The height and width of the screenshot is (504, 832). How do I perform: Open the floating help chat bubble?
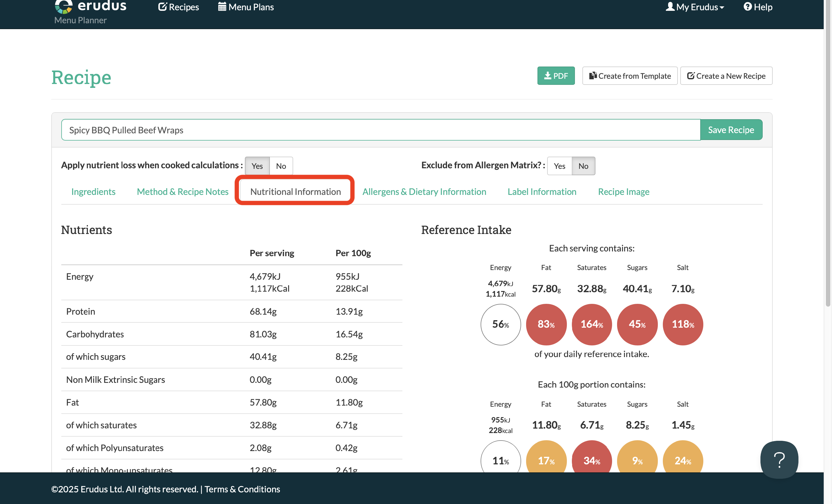pos(779,459)
